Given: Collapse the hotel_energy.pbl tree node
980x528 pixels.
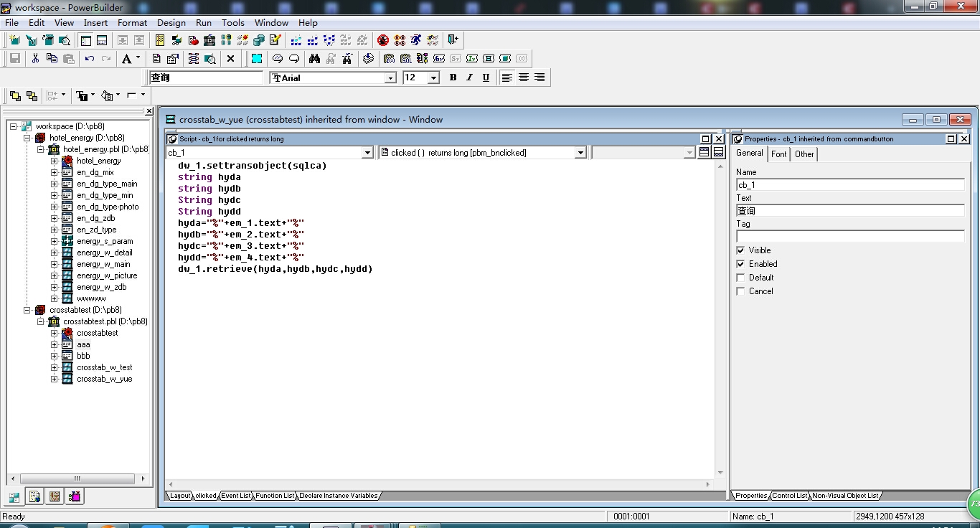Looking at the screenshot, I should click(x=41, y=149).
